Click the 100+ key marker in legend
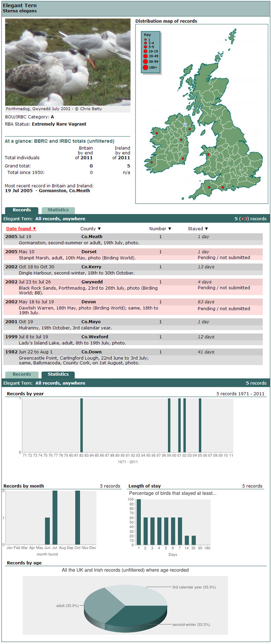Image resolution: width=271 pixels, height=644 pixels. pos(146,67)
